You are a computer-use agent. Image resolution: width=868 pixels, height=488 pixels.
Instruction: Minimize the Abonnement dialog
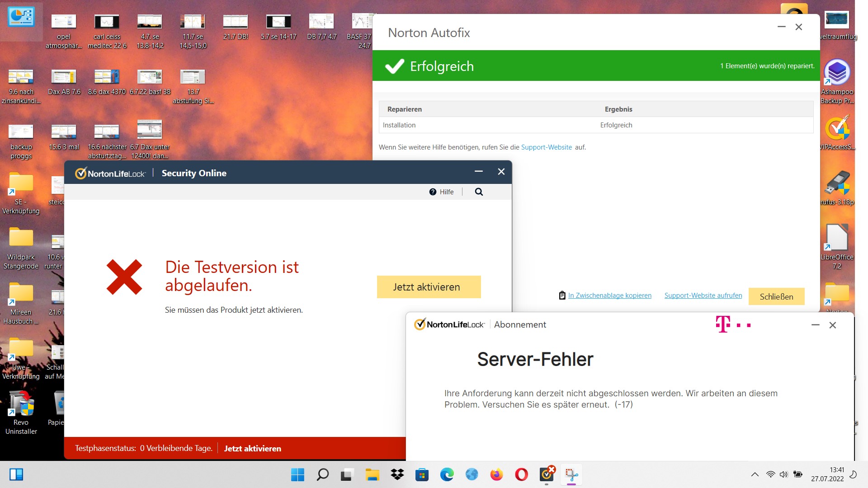click(x=815, y=325)
